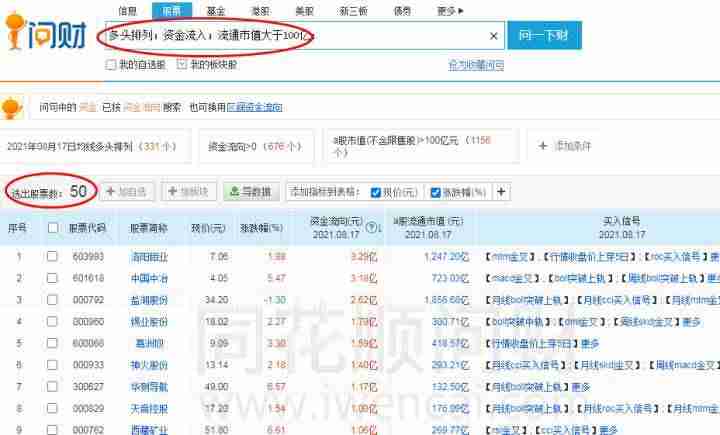Expand 更多 signals in row 000762
The image size is (720, 435).
[x=608, y=430]
